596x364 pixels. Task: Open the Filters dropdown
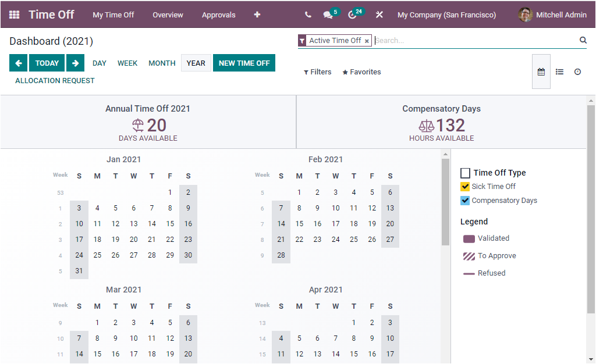(x=317, y=72)
